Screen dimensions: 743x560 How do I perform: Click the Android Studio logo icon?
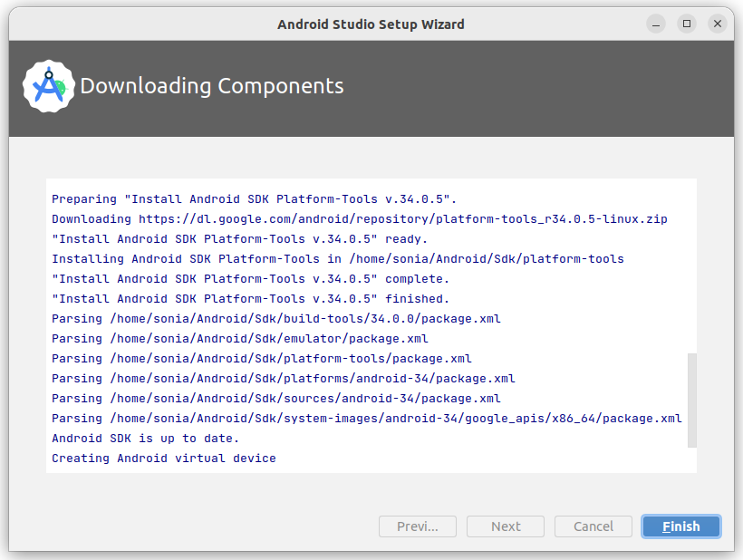[x=48, y=86]
